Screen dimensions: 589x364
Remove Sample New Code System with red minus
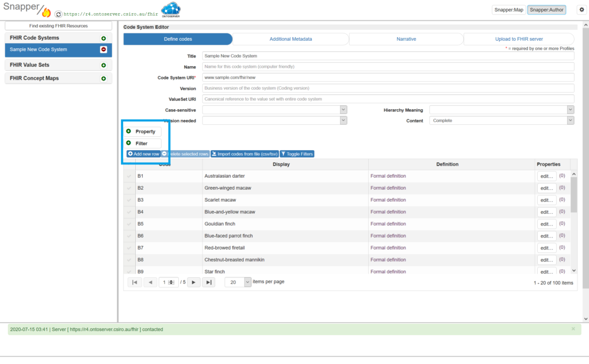tap(104, 49)
